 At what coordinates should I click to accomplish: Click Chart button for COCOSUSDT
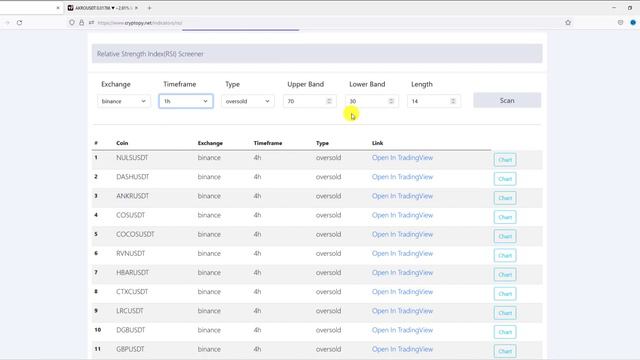pyautogui.click(x=505, y=236)
